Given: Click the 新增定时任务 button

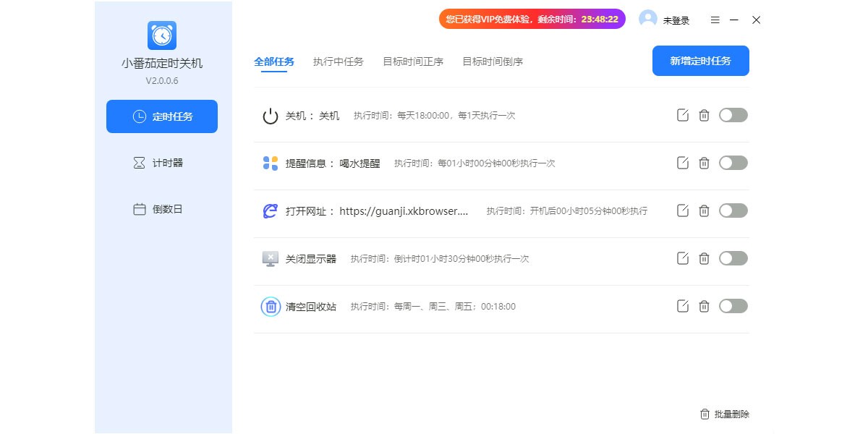Looking at the screenshot, I should click(x=700, y=61).
